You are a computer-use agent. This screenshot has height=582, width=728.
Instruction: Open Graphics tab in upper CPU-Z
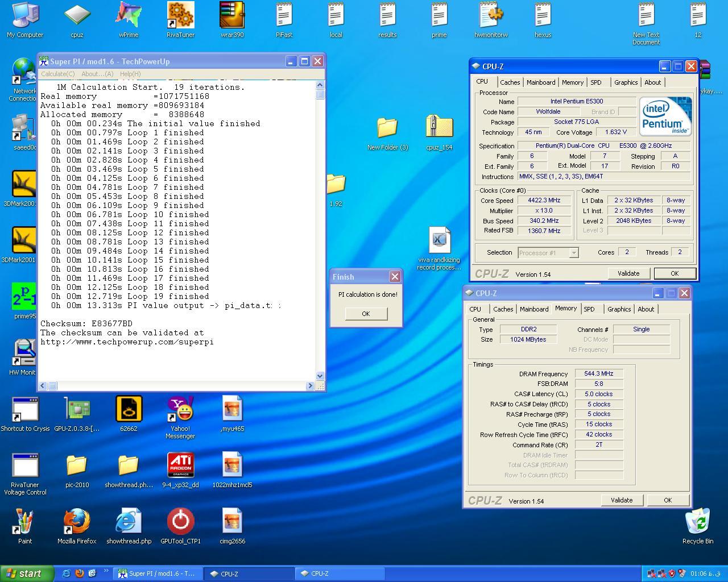(x=626, y=82)
